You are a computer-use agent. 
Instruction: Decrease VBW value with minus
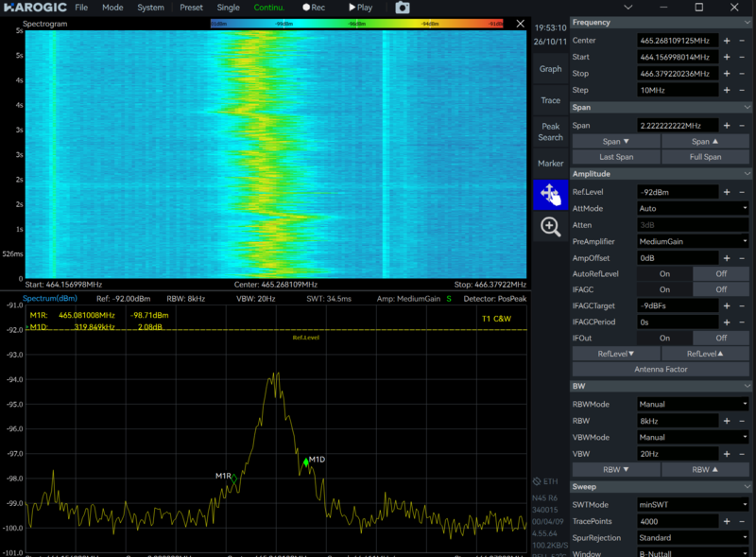coord(742,454)
